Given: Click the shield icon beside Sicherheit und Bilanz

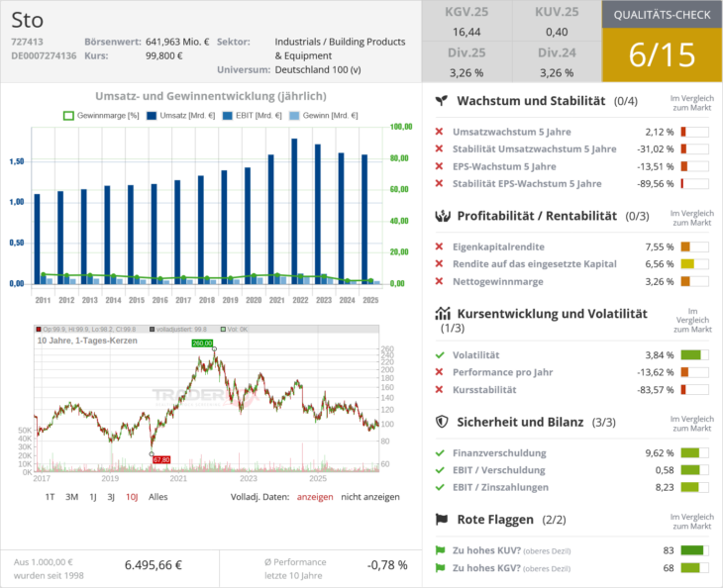Looking at the screenshot, I should click(x=442, y=422).
